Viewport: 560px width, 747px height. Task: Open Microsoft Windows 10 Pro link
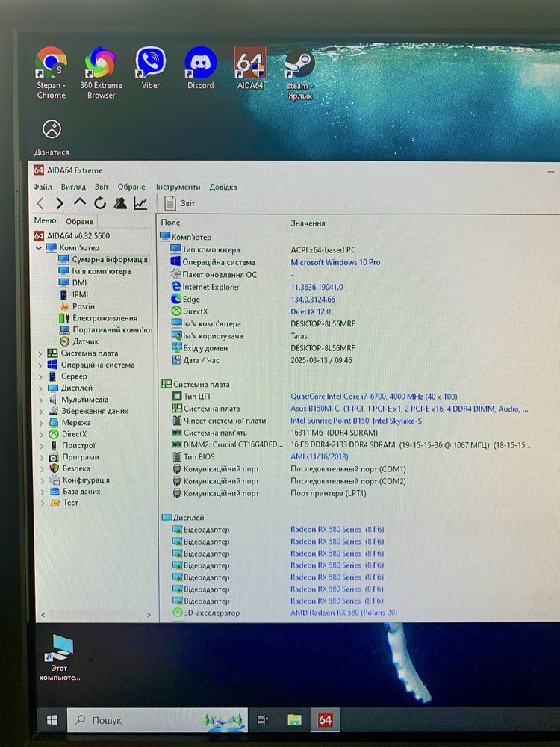click(335, 262)
